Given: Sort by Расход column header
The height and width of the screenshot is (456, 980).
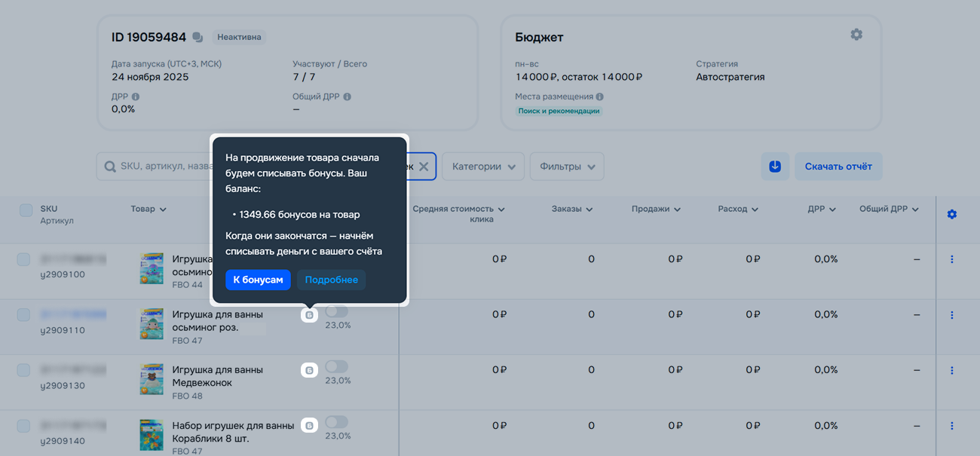Looking at the screenshot, I should tap(737, 209).
